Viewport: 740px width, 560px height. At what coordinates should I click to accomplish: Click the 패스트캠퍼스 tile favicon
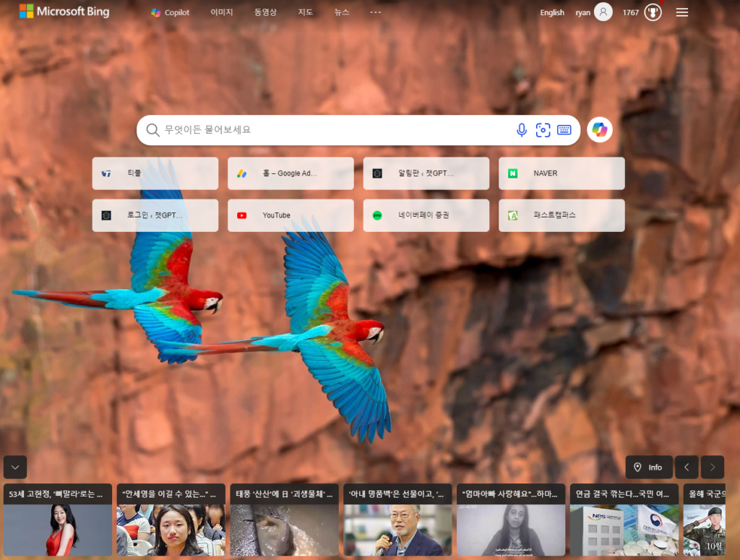point(512,215)
